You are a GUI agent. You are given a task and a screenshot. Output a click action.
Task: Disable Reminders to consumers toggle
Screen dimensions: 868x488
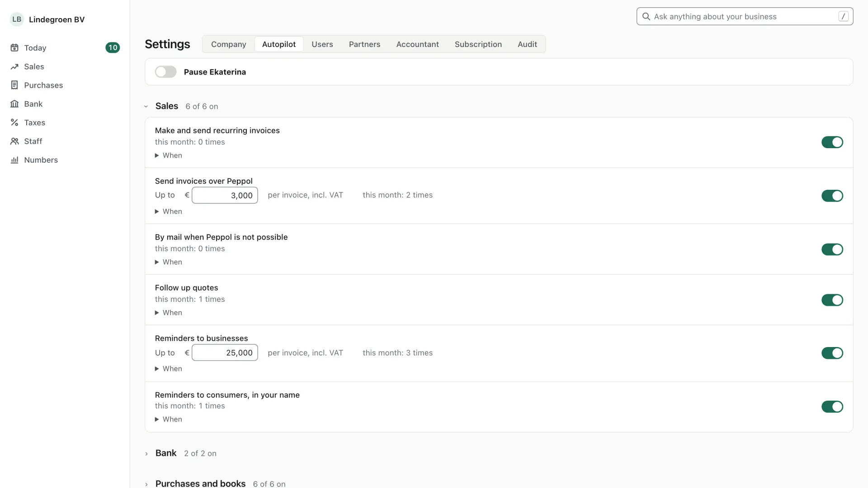[832, 407]
